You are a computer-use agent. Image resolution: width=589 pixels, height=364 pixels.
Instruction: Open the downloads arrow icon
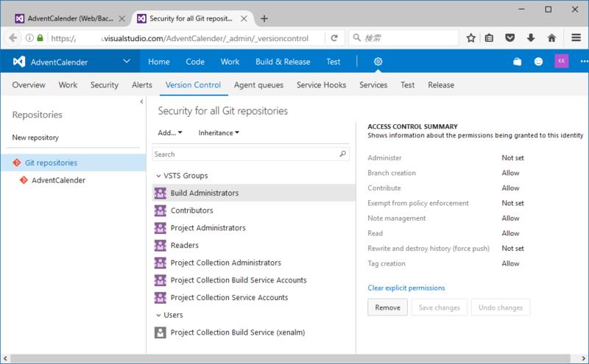[x=531, y=38]
